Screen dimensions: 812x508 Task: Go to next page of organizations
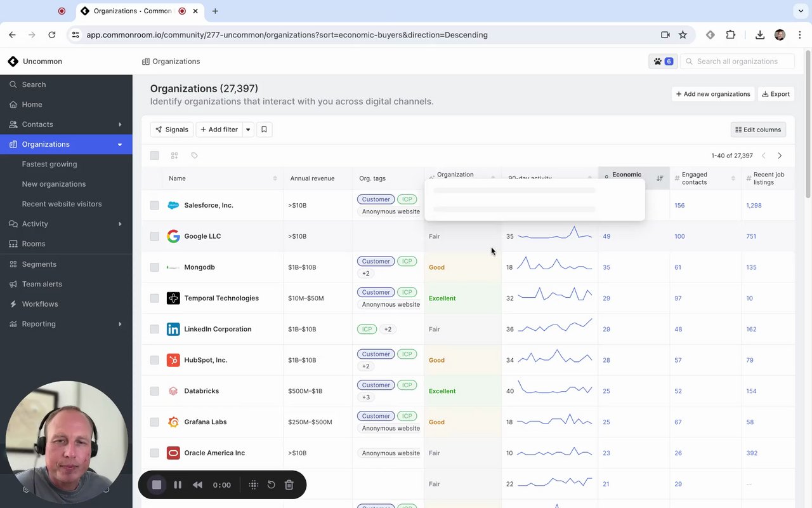(780, 156)
